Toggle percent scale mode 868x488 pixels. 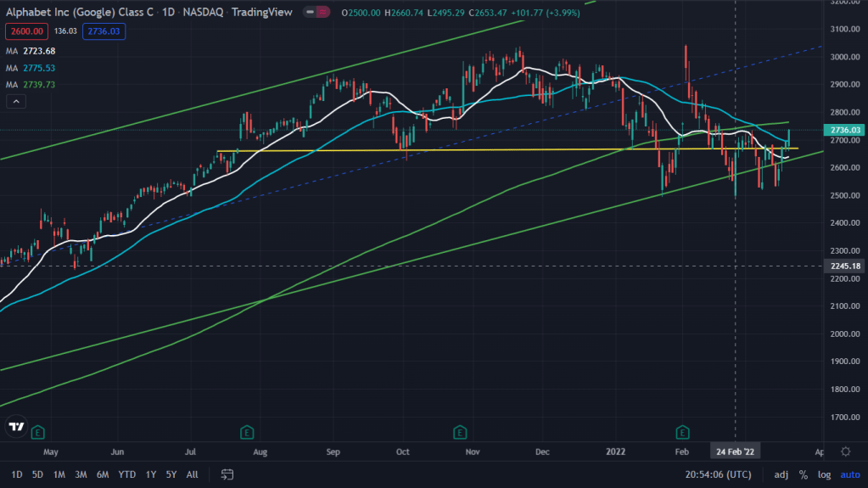pos(803,474)
